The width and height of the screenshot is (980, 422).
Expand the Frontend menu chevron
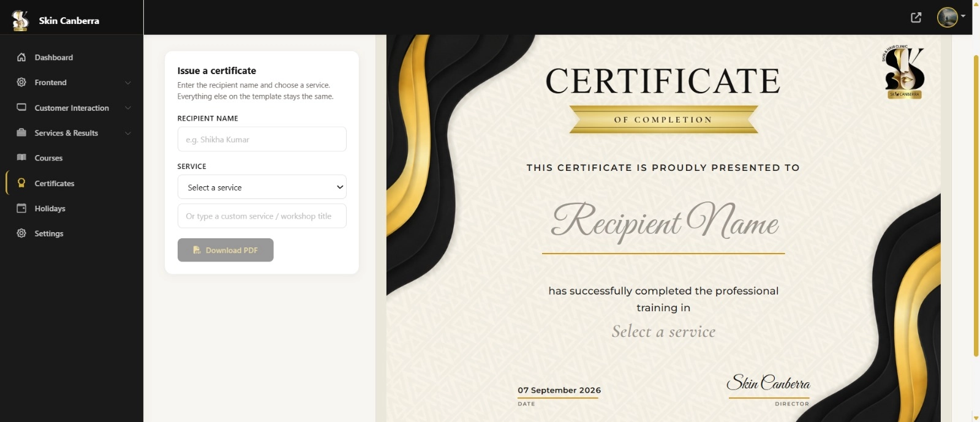[x=128, y=83]
